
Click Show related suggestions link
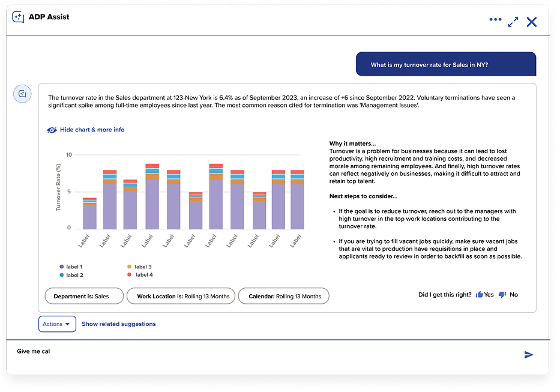(x=119, y=324)
